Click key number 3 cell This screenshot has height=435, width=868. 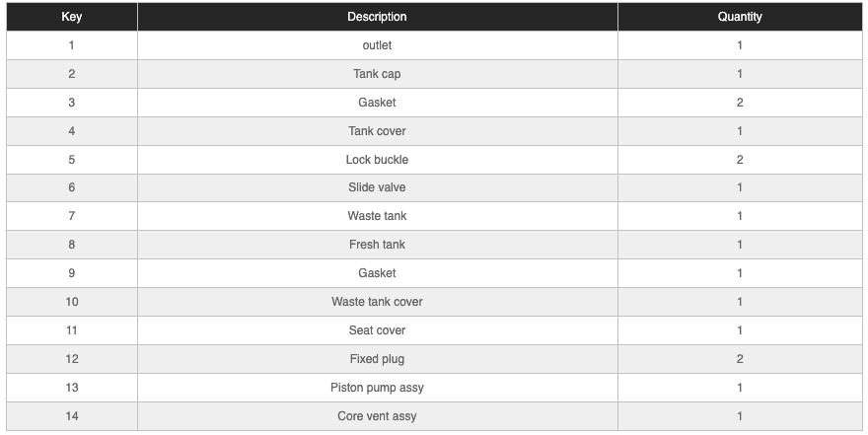coord(72,103)
